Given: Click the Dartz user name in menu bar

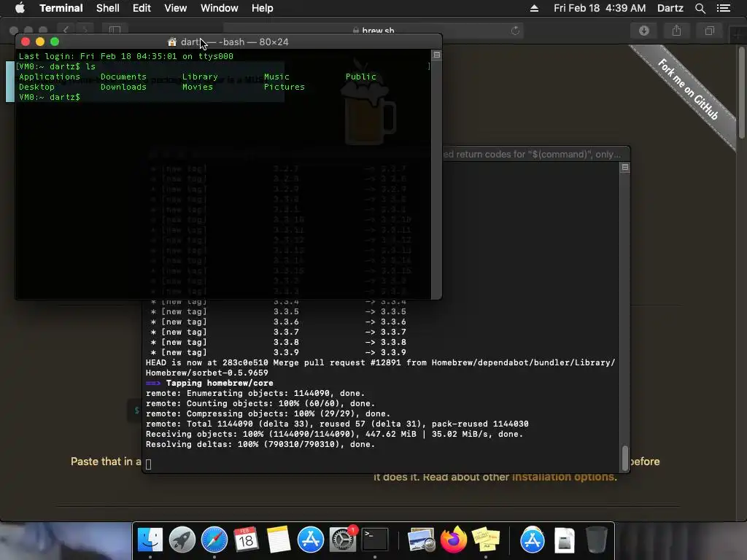Looking at the screenshot, I should [x=670, y=8].
